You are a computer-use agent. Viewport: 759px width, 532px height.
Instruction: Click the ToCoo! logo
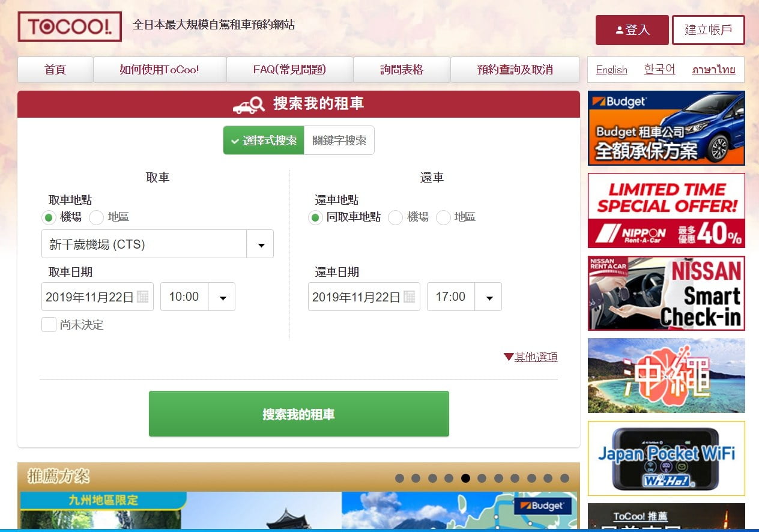(69, 26)
